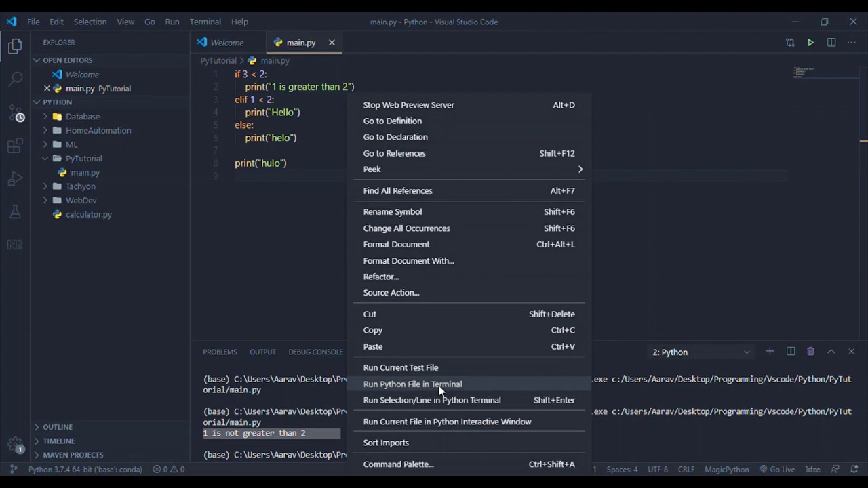Open the Selection menu
Screen dimensions: 868x488
tap(90, 22)
